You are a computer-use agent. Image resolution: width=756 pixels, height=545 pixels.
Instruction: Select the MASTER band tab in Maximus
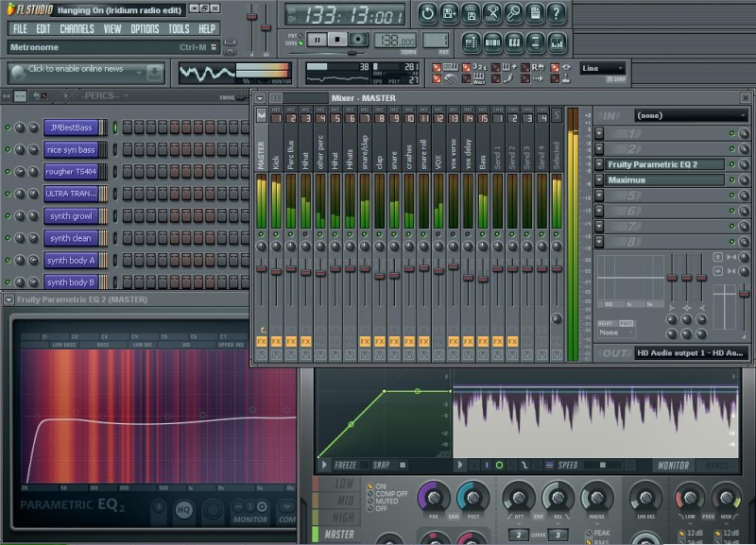point(338,534)
